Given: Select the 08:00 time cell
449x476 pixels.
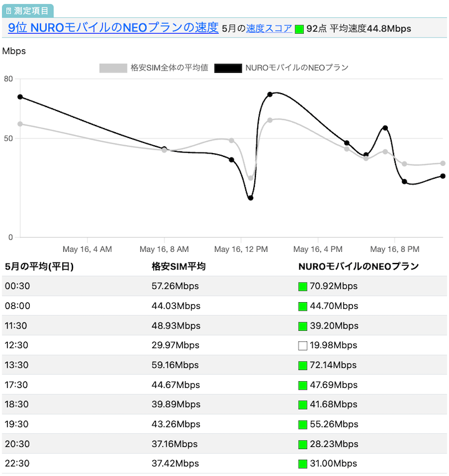Looking at the screenshot, I should pyautogui.click(x=17, y=306).
